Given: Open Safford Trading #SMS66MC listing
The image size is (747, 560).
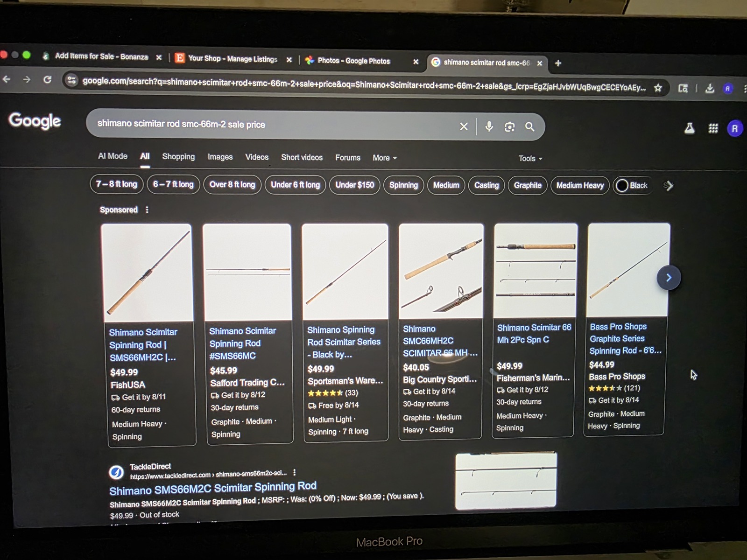Looking at the screenshot, I should coord(242,343).
